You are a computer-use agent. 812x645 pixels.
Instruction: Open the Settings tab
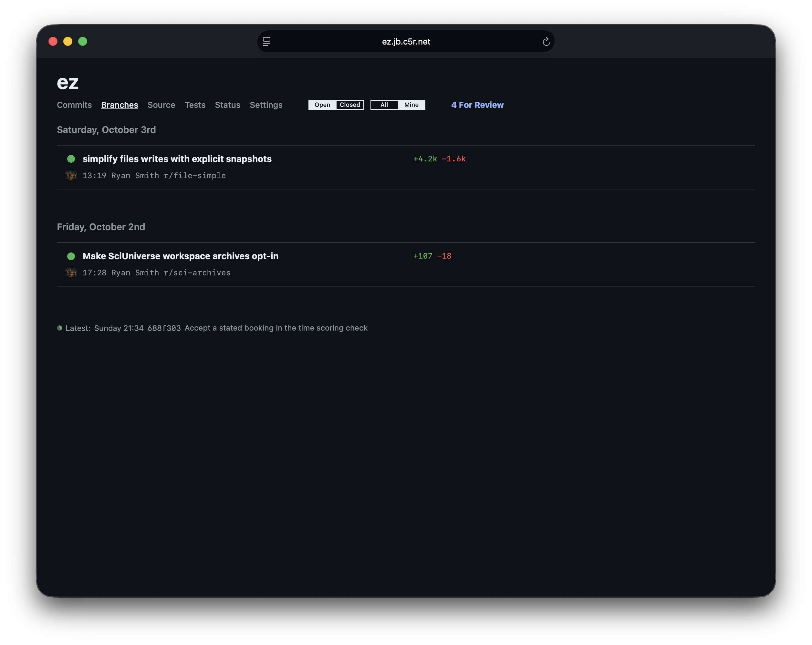click(x=266, y=105)
